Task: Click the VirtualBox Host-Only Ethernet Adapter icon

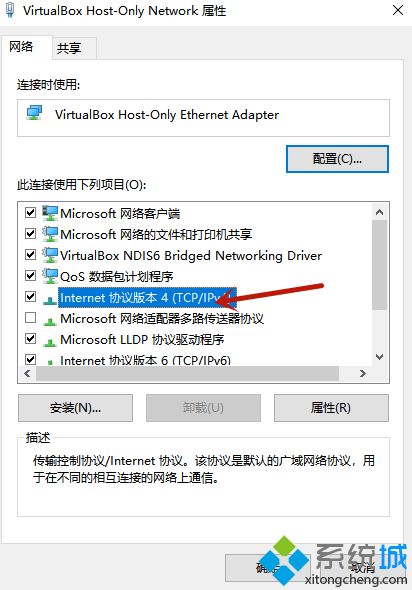Action: 34,113
